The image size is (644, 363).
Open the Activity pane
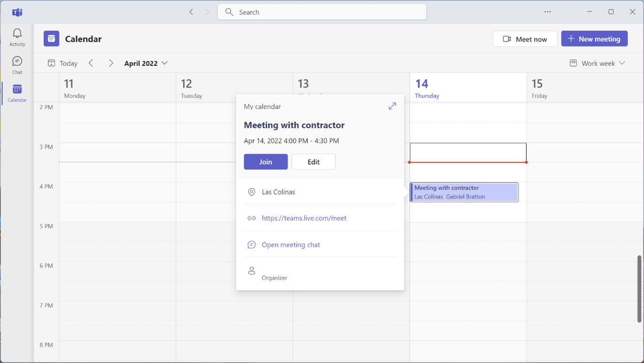click(17, 36)
